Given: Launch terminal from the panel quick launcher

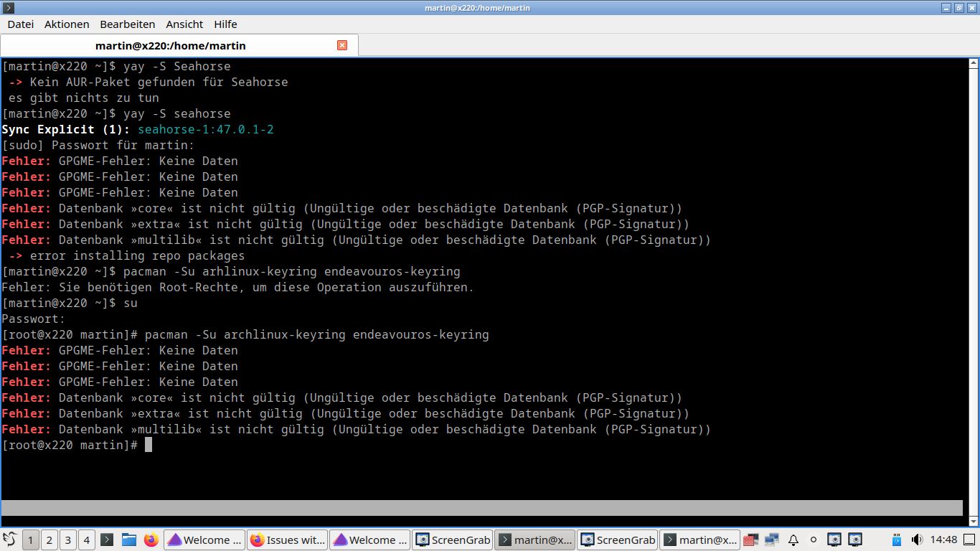Looking at the screenshot, I should pos(107,540).
